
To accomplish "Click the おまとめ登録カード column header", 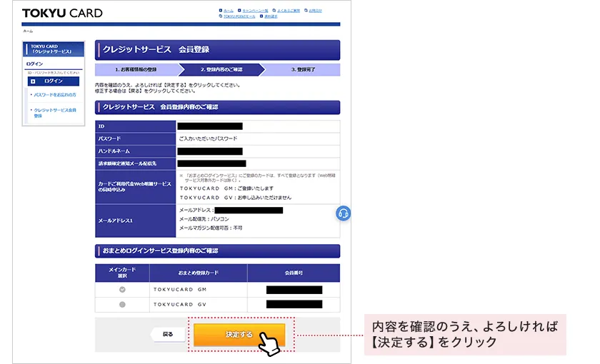I will click(199, 273).
